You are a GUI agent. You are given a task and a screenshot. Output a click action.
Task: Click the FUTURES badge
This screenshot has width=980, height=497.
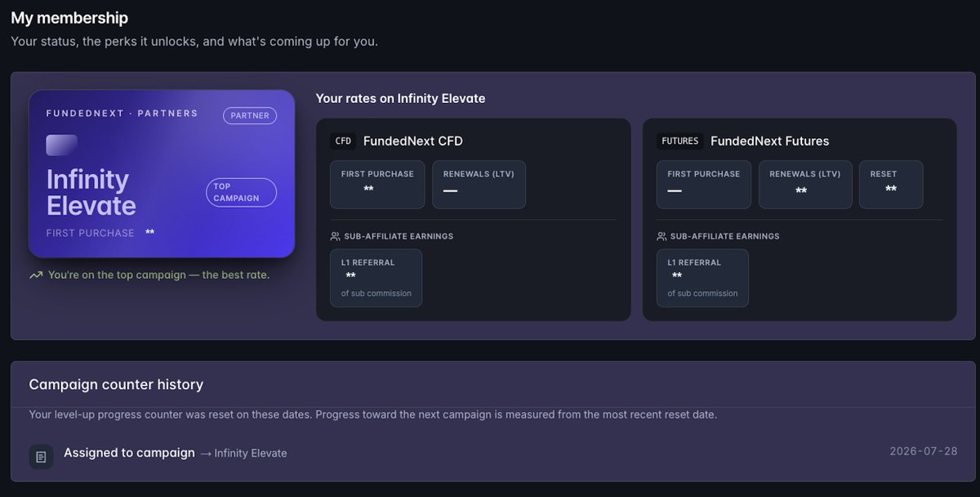680,141
